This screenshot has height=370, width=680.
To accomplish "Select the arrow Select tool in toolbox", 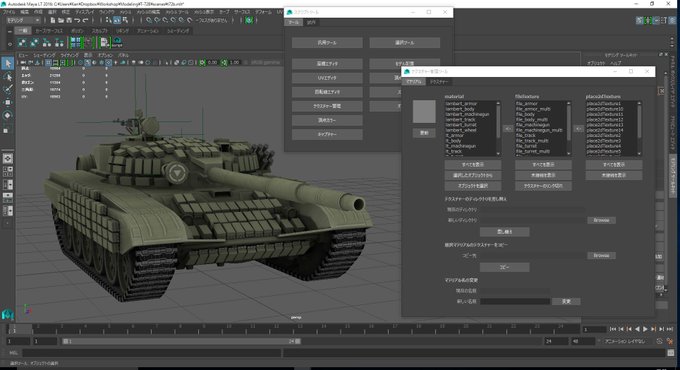I will (7, 63).
